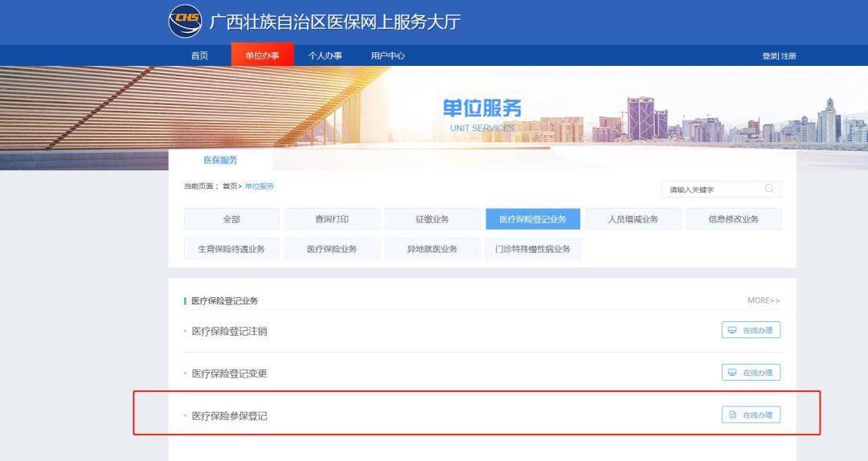
Task: Select the 异地就医业务 category
Action: (x=432, y=249)
